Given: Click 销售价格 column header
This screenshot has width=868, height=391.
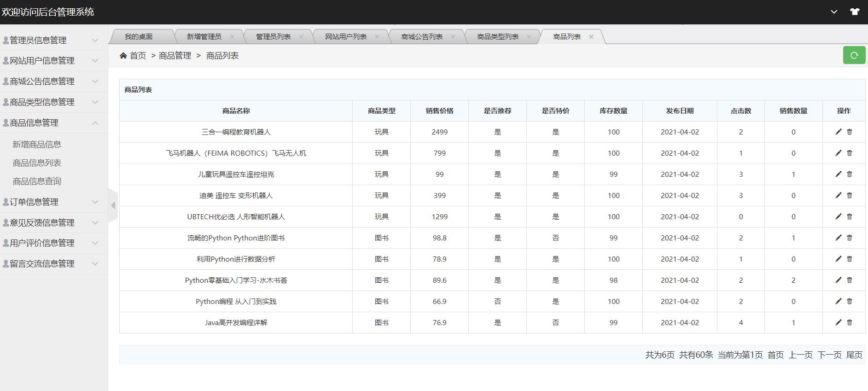Looking at the screenshot, I should [439, 111].
